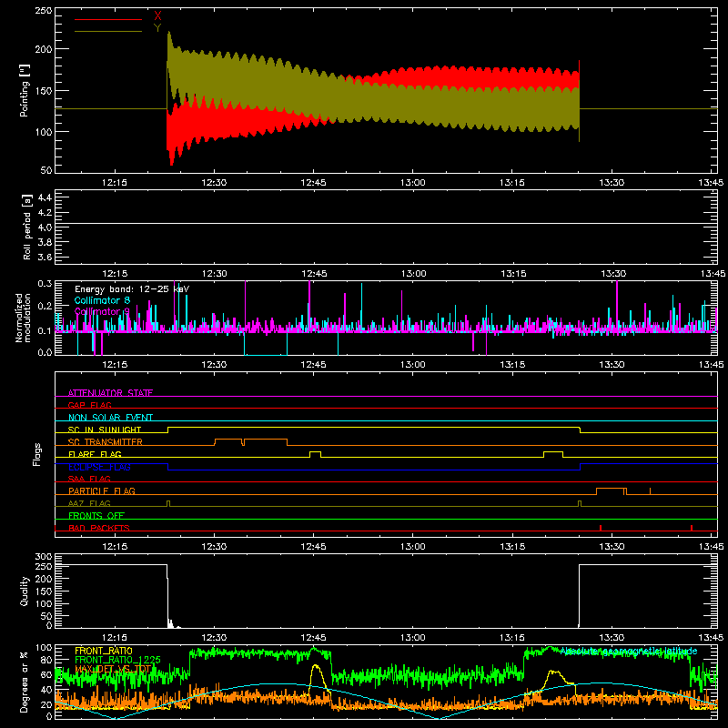Select the red X legend letter
728x728 pixels.
(157, 16)
